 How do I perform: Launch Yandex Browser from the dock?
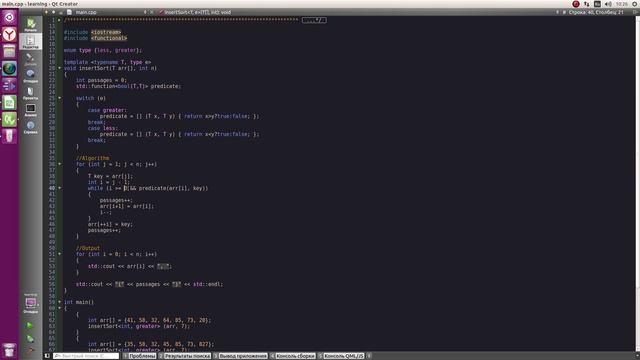pos(9,35)
